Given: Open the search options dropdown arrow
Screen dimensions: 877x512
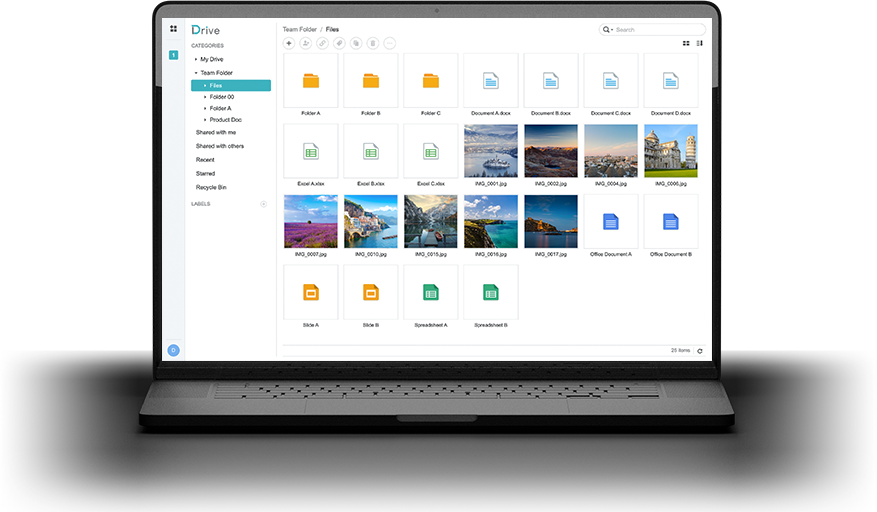Looking at the screenshot, I should pos(611,30).
